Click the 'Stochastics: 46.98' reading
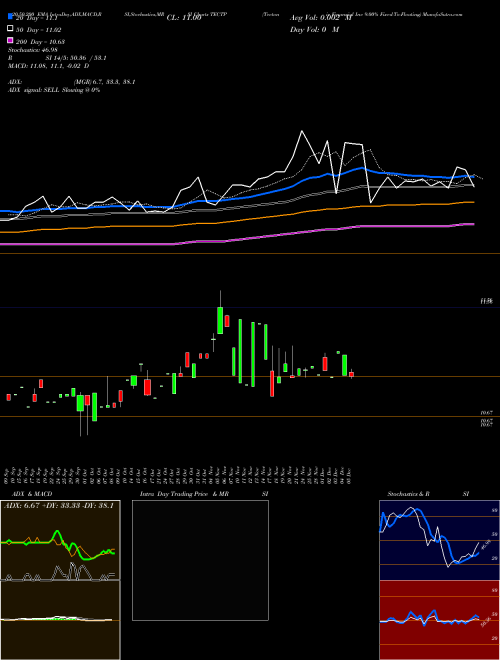The height and width of the screenshot is (660, 500). tap(32, 50)
